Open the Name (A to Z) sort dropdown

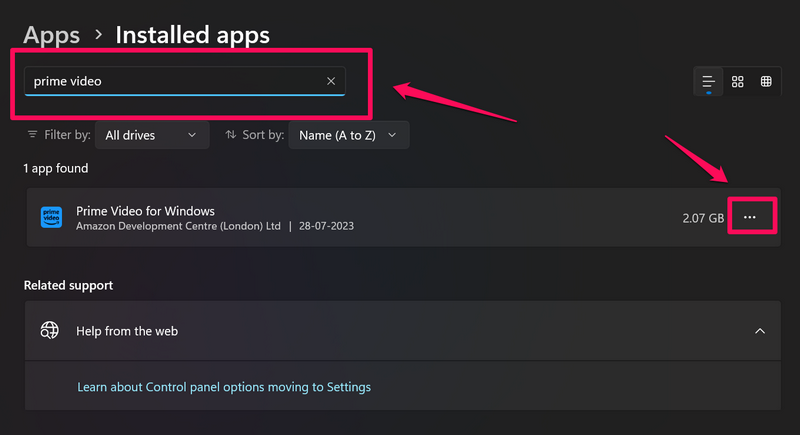(x=348, y=135)
